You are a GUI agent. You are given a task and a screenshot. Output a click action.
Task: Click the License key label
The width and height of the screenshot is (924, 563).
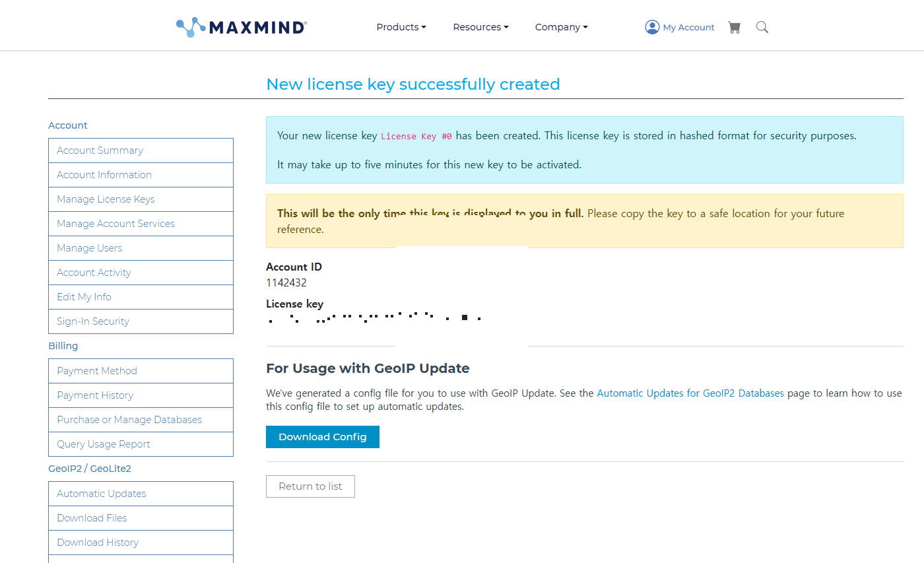[295, 304]
